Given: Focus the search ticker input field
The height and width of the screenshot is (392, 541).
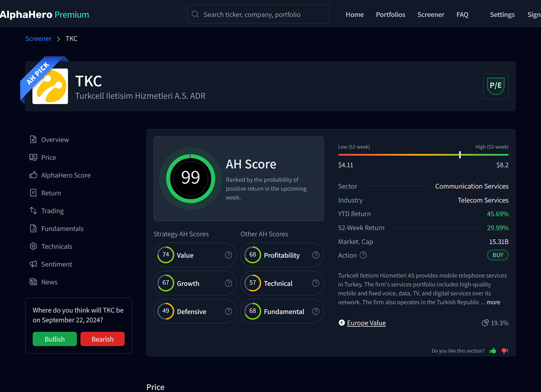Looking at the screenshot, I should [258, 14].
